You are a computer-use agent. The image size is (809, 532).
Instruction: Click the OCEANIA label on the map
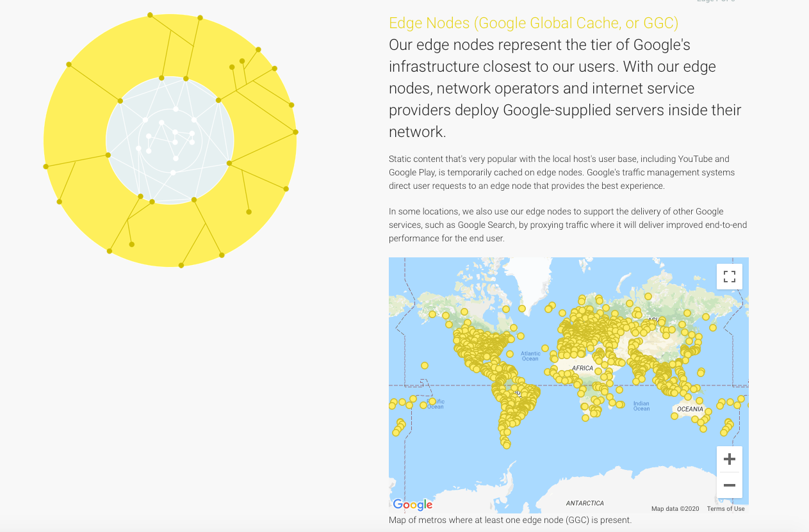(690, 408)
